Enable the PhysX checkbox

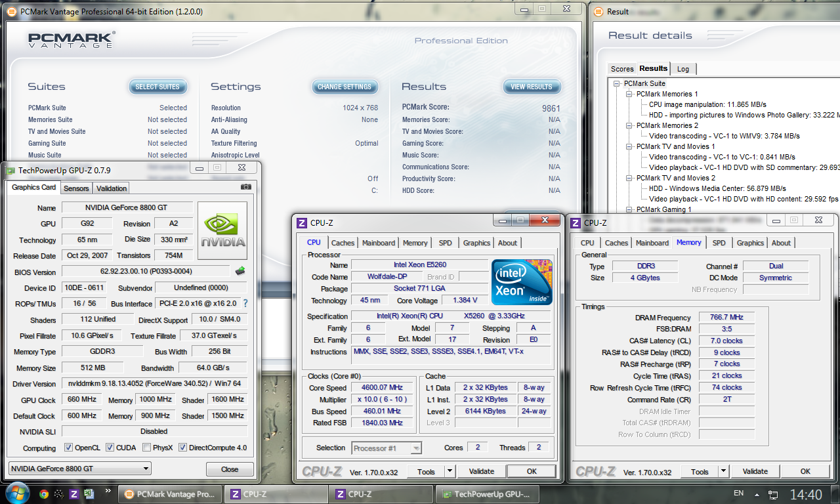coord(146,448)
